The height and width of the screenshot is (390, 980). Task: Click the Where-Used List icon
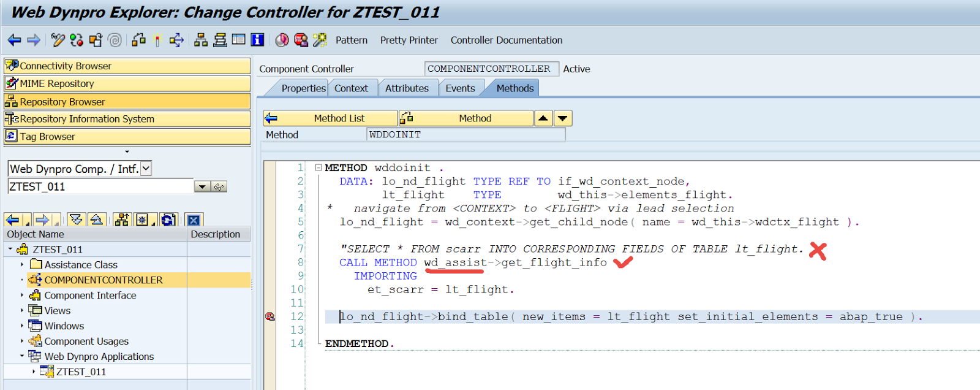(x=176, y=40)
